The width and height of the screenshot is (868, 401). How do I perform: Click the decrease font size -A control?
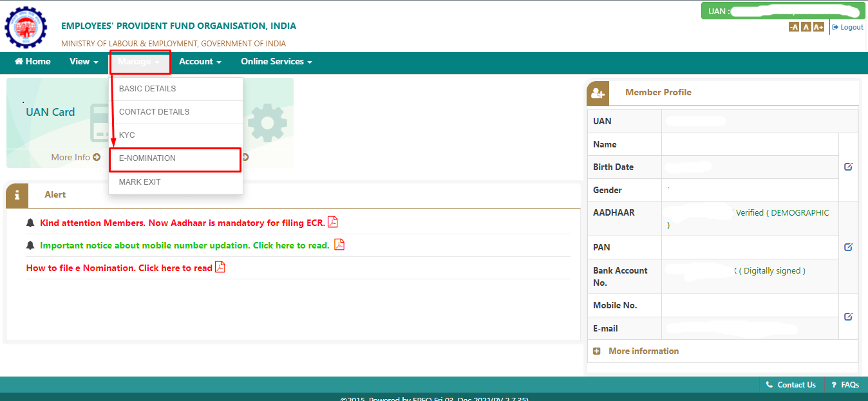tap(793, 26)
